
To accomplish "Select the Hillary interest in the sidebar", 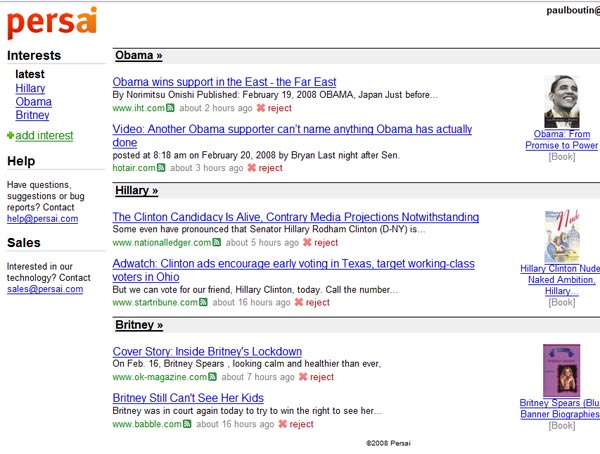I will click(x=30, y=88).
